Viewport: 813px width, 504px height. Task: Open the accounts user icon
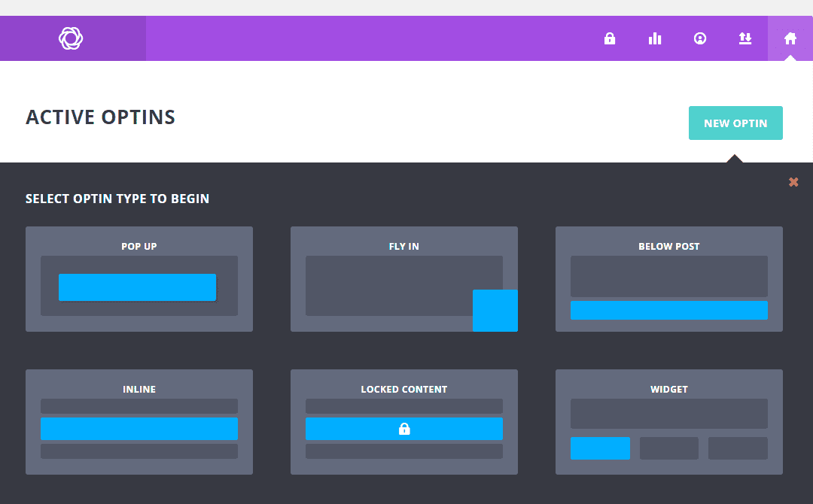(700, 38)
